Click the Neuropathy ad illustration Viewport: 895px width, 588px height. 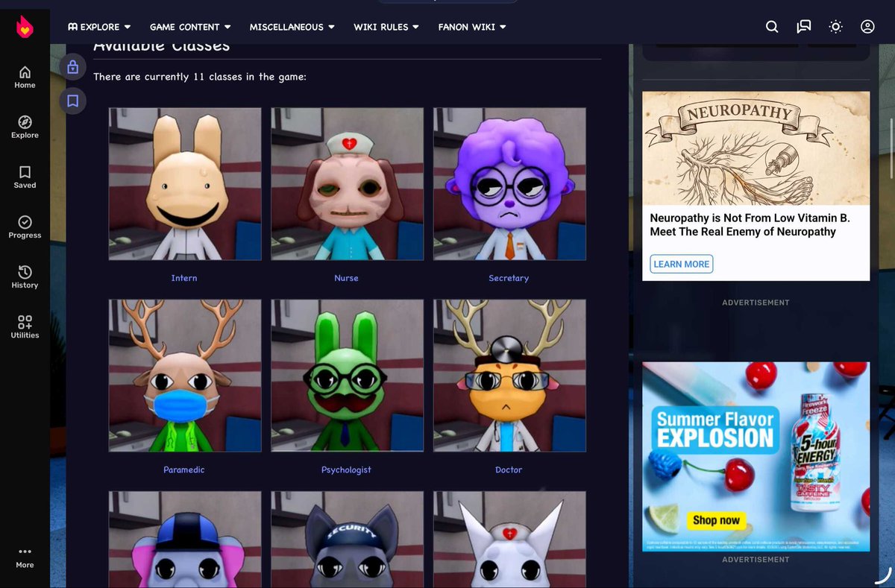[x=756, y=148]
